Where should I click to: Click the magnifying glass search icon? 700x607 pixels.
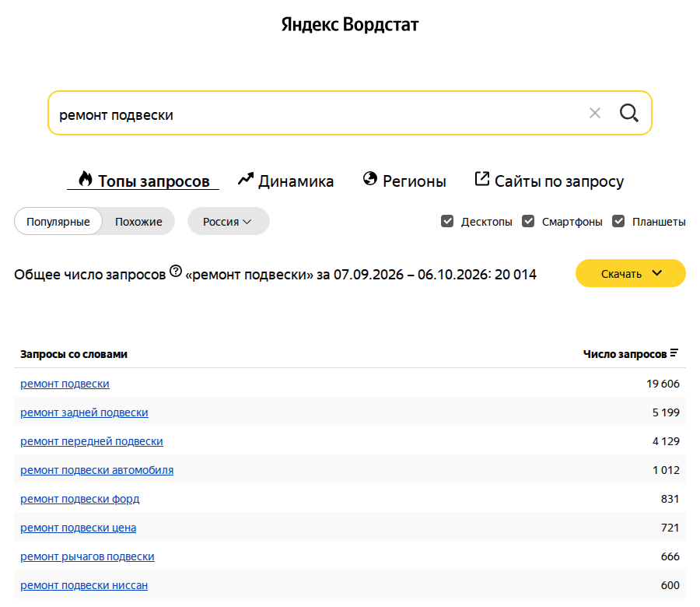click(628, 113)
